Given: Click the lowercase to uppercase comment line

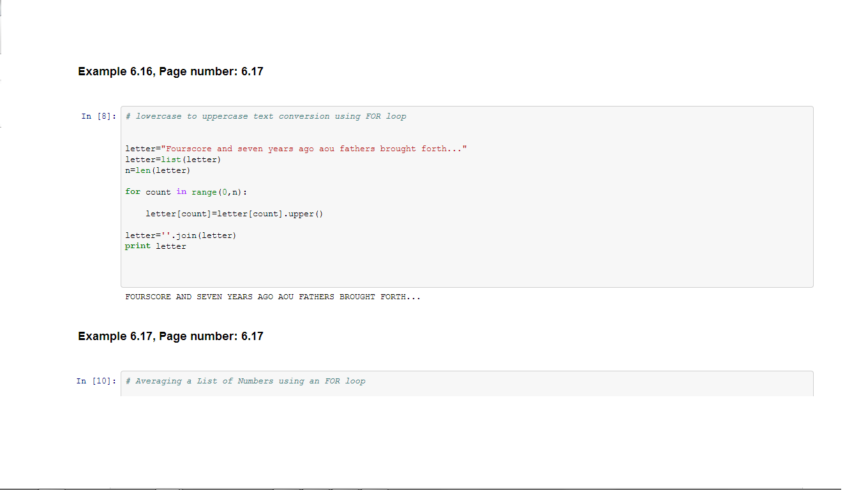Looking at the screenshot, I should (x=266, y=116).
